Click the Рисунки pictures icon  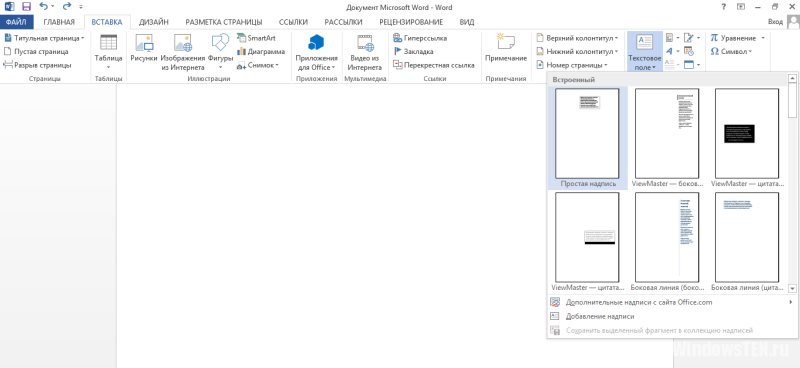coord(143,51)
